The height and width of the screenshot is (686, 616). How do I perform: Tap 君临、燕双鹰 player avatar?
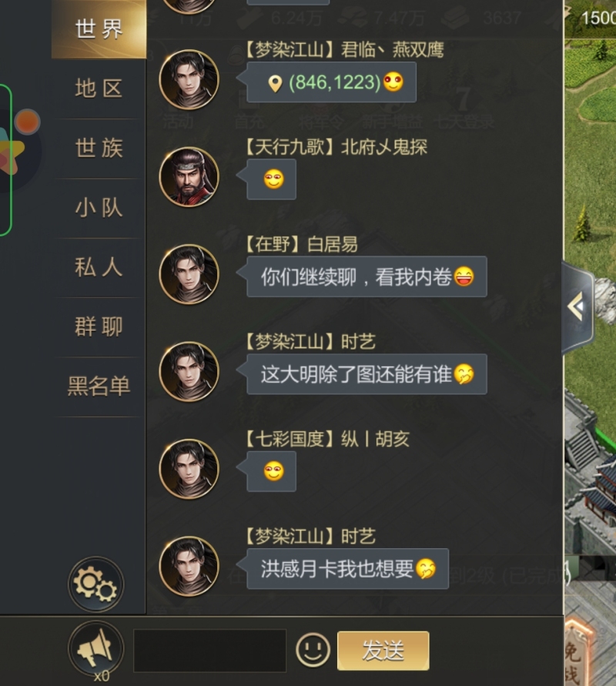coord(189,79)
